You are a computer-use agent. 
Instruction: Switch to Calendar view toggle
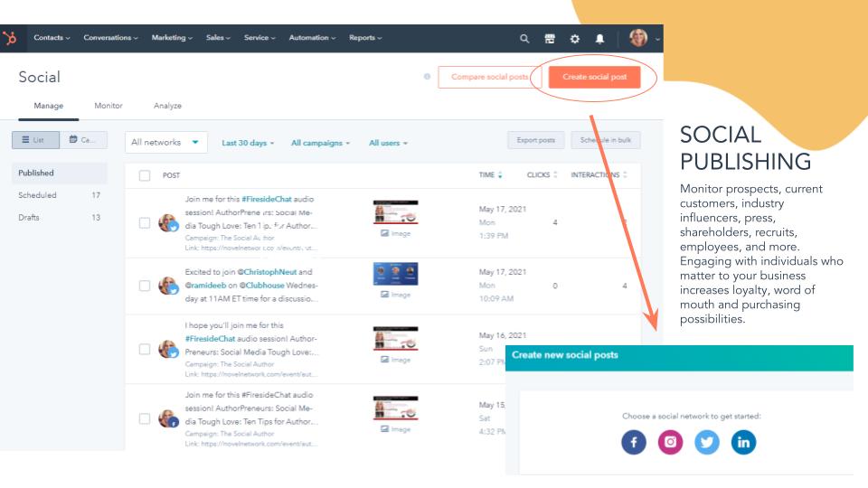pos(83,140)
